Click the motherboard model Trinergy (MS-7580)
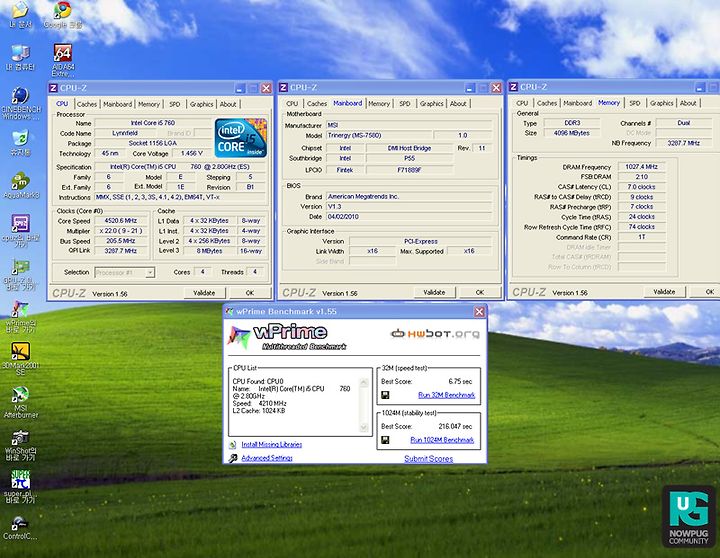The image size is (720, 558). [379, 135]
